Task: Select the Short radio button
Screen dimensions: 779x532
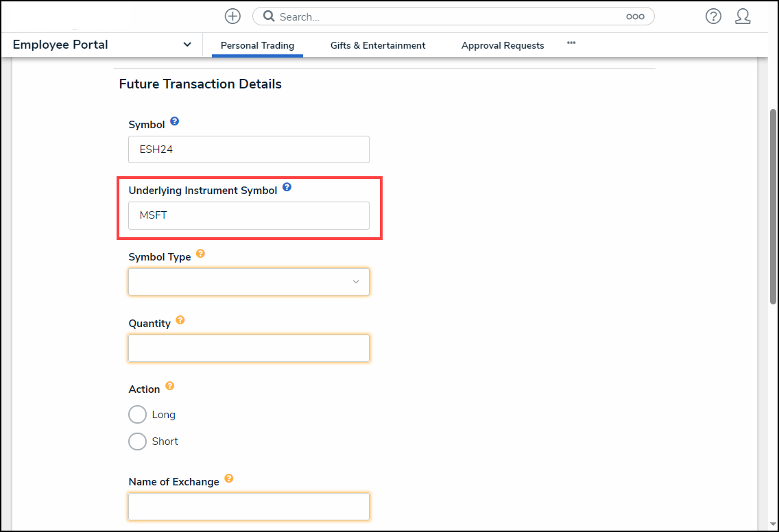Action: tap(138, 442)
